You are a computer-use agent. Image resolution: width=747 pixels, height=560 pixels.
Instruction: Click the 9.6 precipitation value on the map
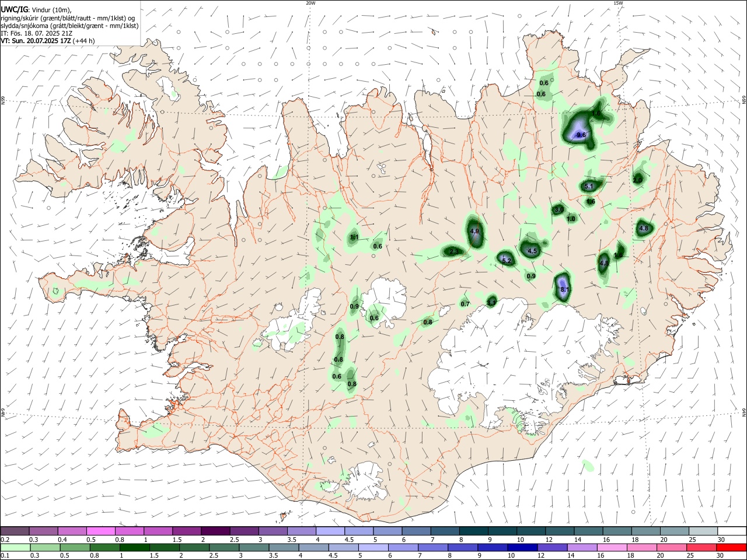(581, 135)
